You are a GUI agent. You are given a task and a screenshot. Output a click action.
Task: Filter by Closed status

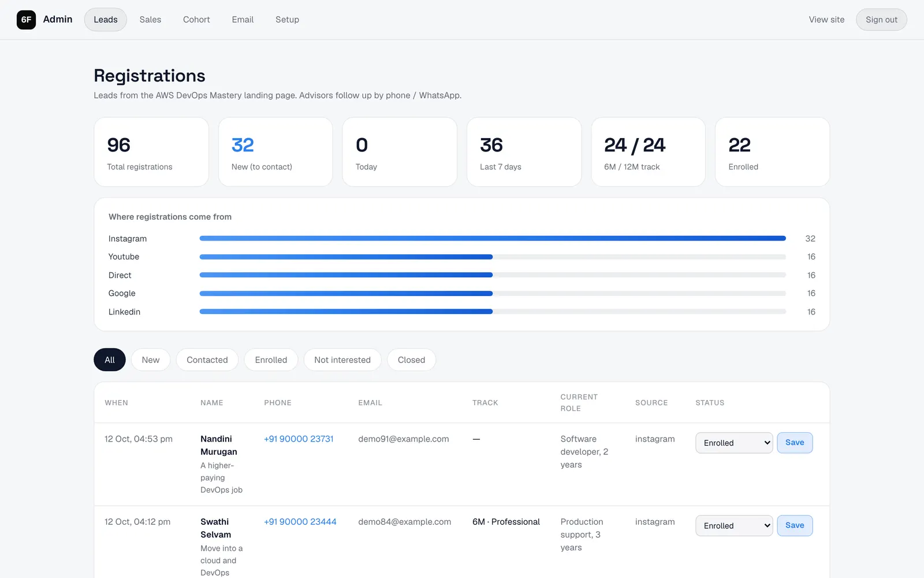tap(411, 360)
